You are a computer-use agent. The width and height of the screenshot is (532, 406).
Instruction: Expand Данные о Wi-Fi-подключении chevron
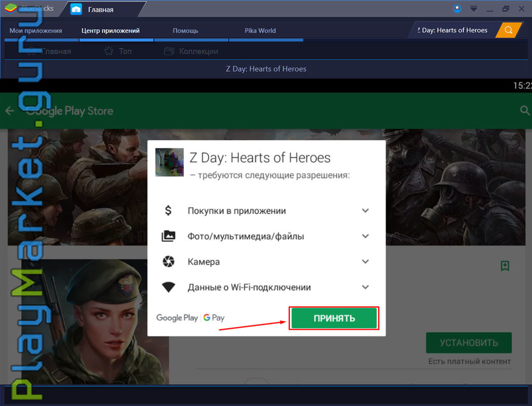point(365,287)
